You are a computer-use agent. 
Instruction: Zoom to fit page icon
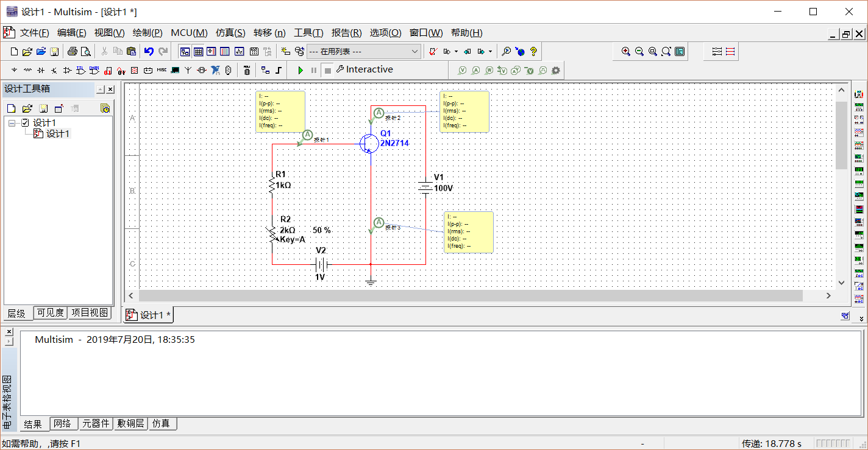(666, 52)
